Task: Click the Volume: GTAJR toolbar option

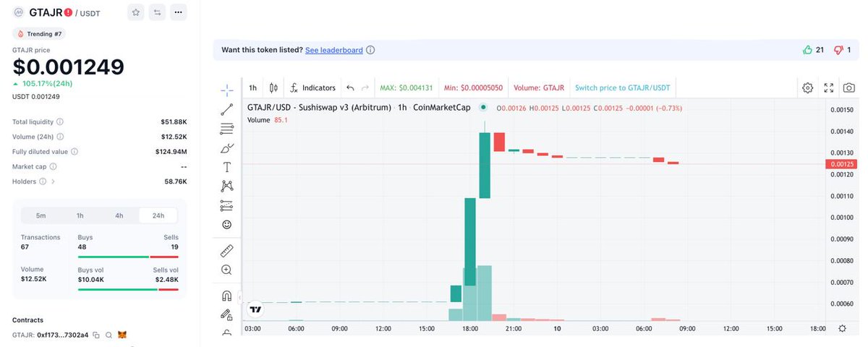Action: click(538, 87)
